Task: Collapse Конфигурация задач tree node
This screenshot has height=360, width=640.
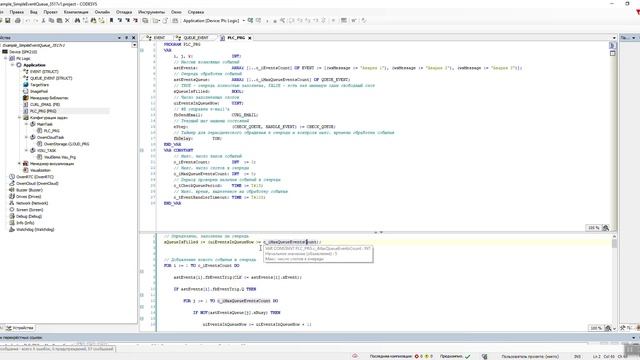Action: click(x=19, y=118)
